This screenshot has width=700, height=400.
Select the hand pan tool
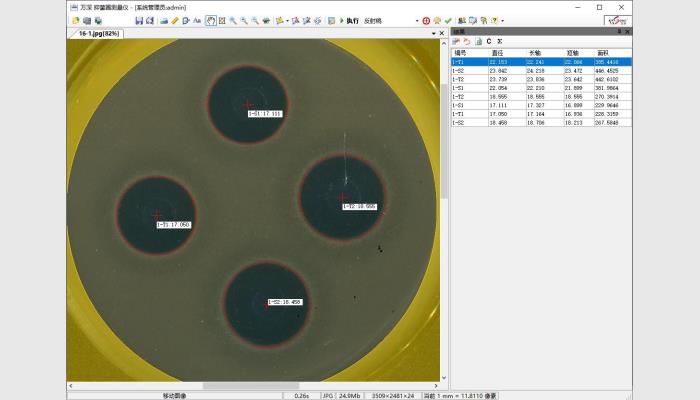[x=211, y=20]
